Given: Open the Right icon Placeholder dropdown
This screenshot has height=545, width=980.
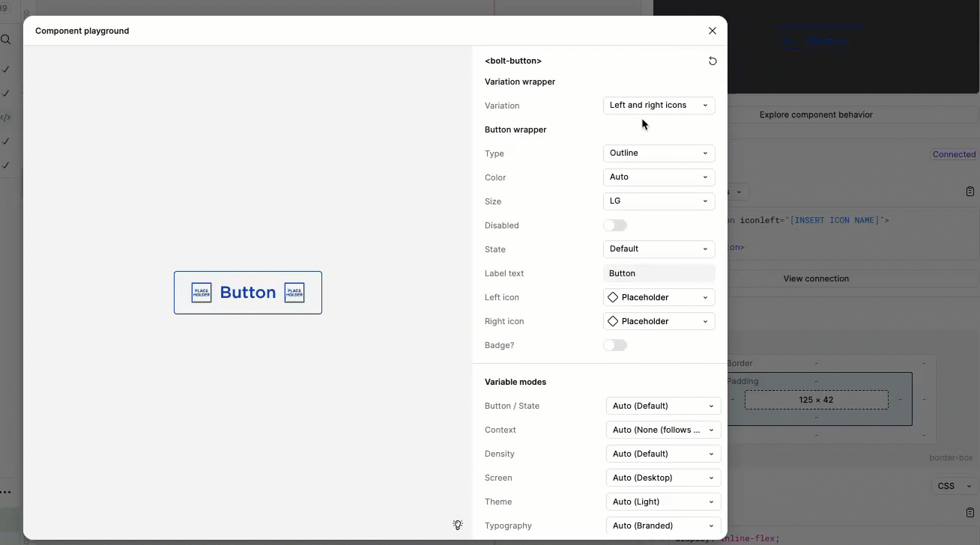Looking at the screenshot, I should point(659,321).
